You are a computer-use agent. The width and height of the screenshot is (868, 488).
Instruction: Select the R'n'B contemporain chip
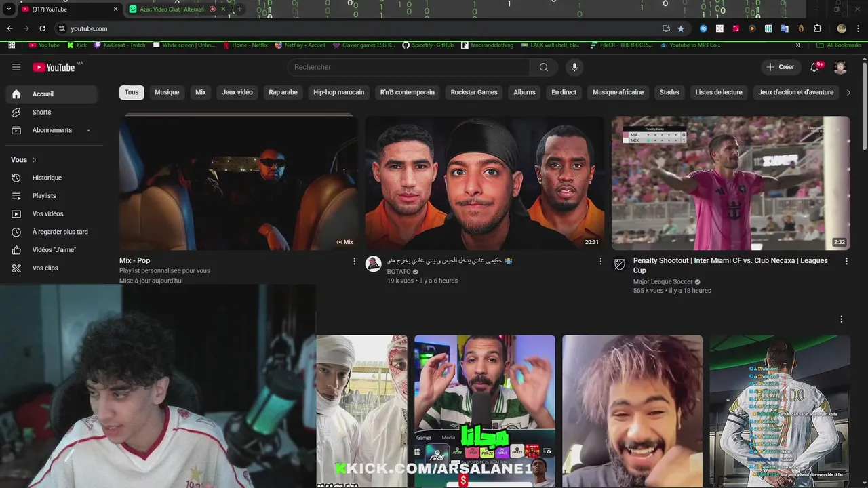(408, 92)
